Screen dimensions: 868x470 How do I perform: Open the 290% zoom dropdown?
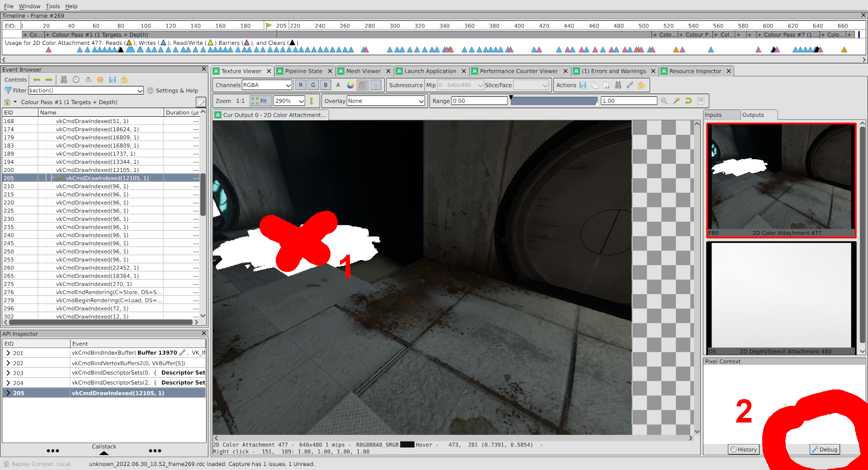click(289, 101)
